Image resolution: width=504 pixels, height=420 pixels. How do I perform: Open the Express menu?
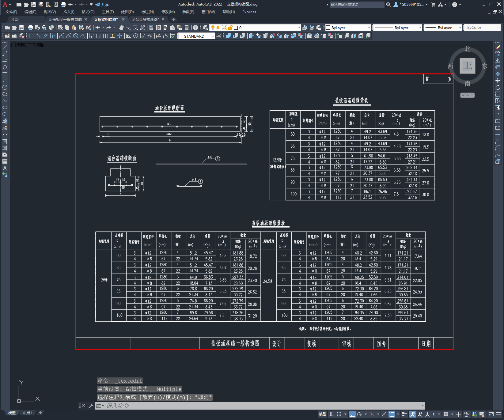pos(249,12)
